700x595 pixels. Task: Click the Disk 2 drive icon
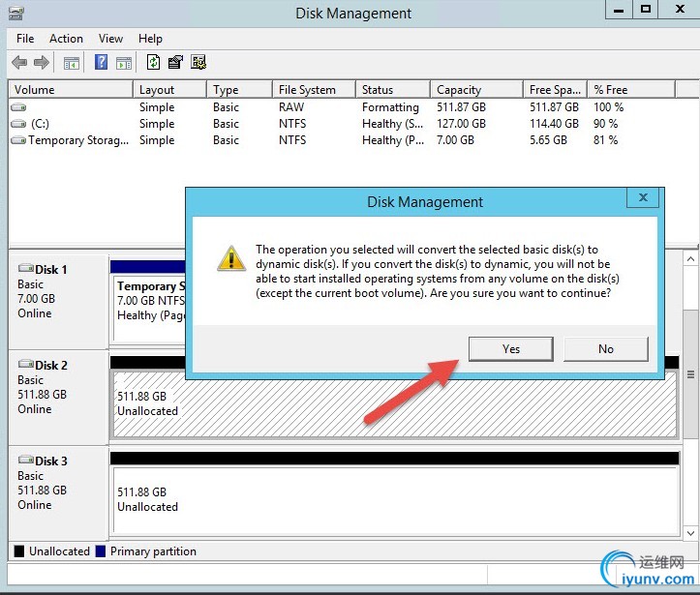pyautogui.click(x=26, y=364)
